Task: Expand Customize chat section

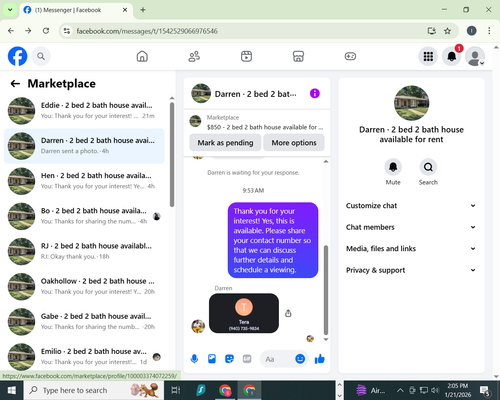Action: [x=411, y=206]
